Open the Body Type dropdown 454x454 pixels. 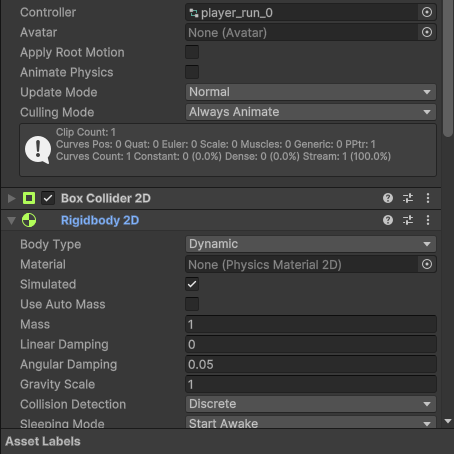pos(311,244)
